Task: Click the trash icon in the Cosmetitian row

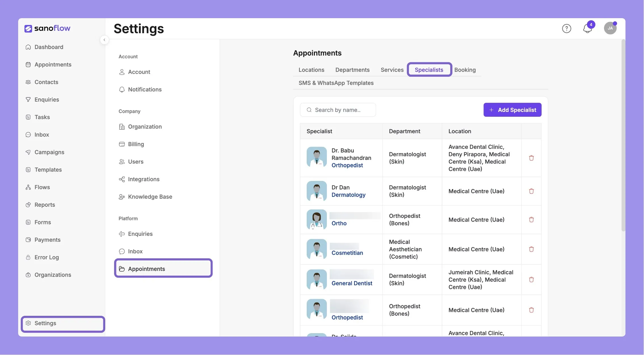Action: tap(531, 249)
